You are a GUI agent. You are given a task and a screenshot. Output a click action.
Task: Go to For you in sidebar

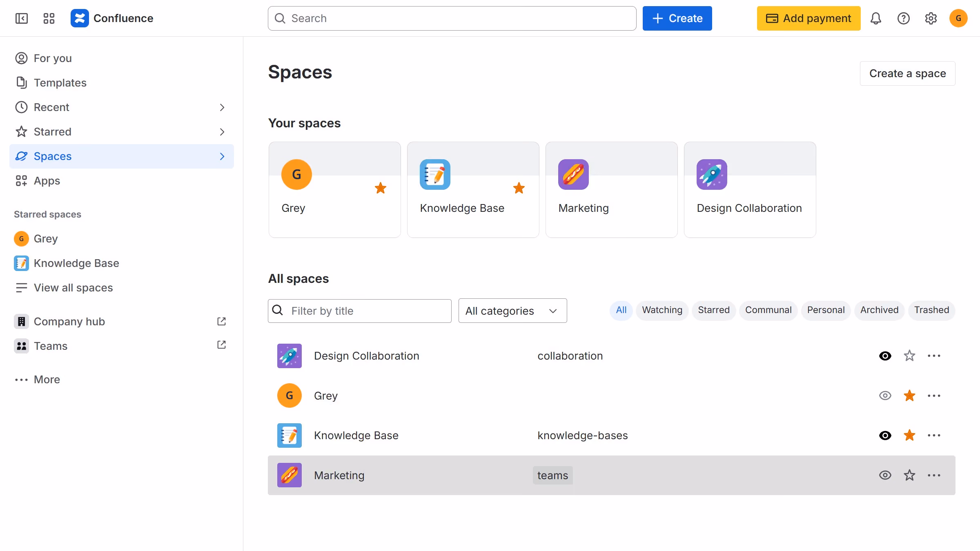tap(122, 58)
